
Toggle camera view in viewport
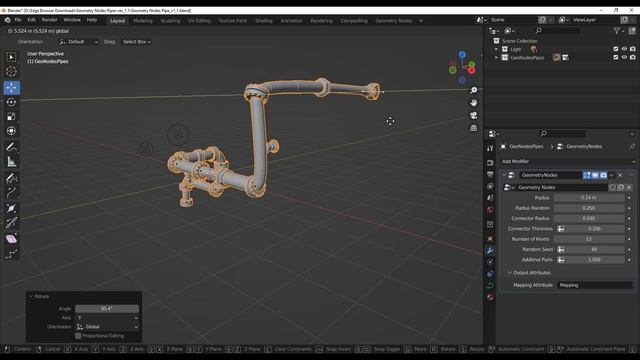click(x=473, y=116)
